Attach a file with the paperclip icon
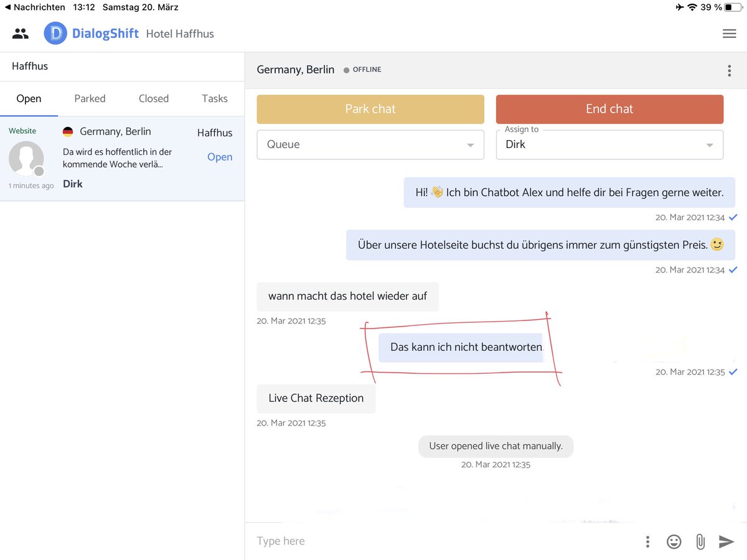747x560 pixels. coord(700,541)
